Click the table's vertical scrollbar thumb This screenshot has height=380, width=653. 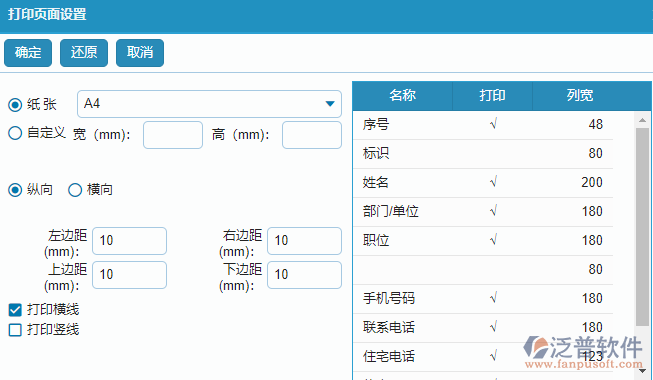tap(643, 227)
